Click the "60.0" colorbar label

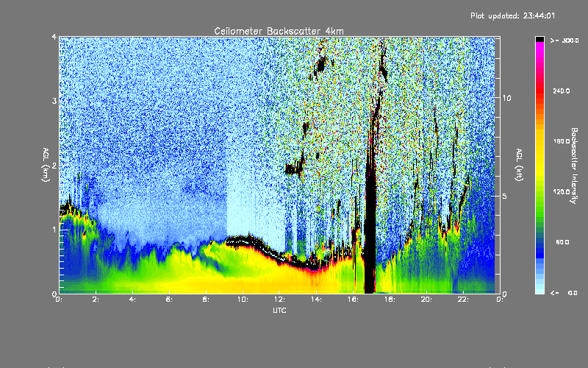[x=562, y=243]
